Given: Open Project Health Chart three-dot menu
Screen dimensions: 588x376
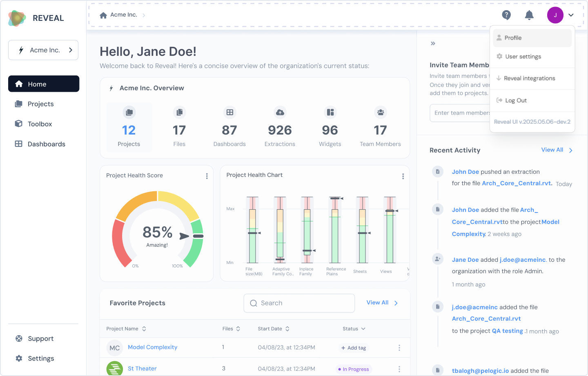Looking at the screenshot, I should pyautogui.click(x=403, y=176).
